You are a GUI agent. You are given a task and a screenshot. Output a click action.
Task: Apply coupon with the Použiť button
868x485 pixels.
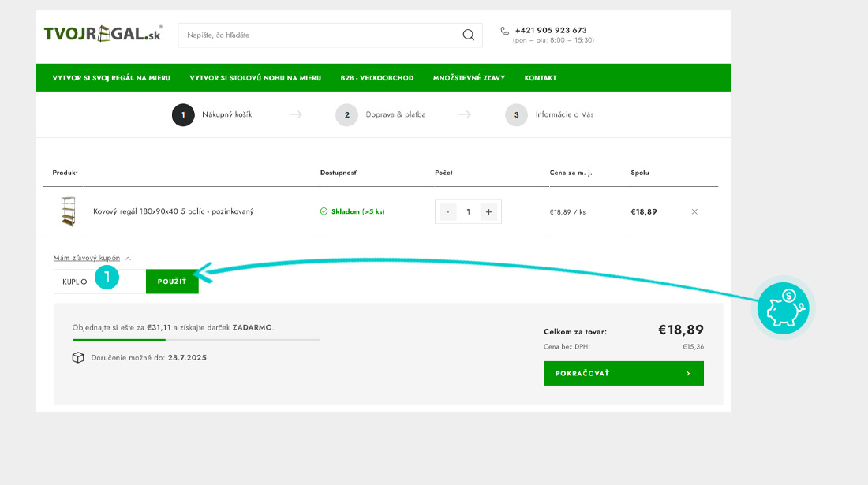(172, 282)
